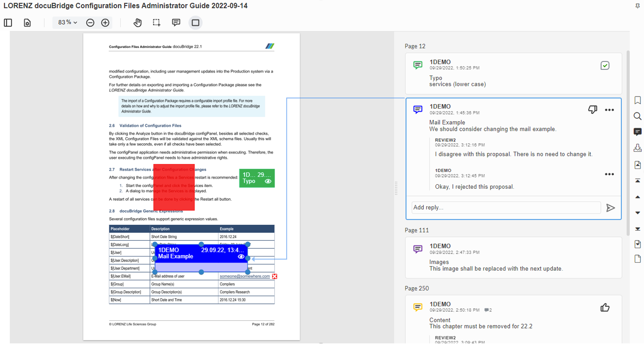This screenshot has height=352, width=644.
Task: Click the Page 111 group header
Action: tap(417, 230)
